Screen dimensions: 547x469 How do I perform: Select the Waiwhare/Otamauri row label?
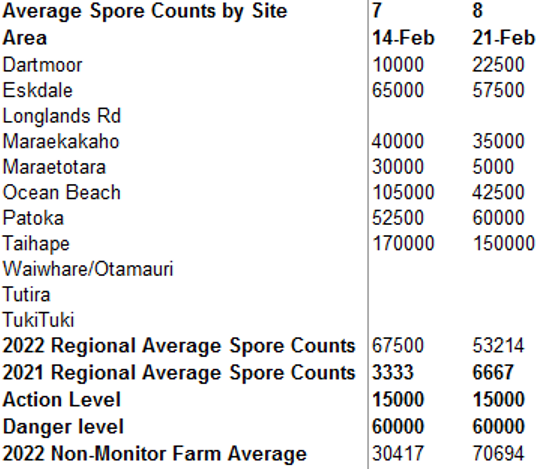pyautogui.click(x=88, y=269)
